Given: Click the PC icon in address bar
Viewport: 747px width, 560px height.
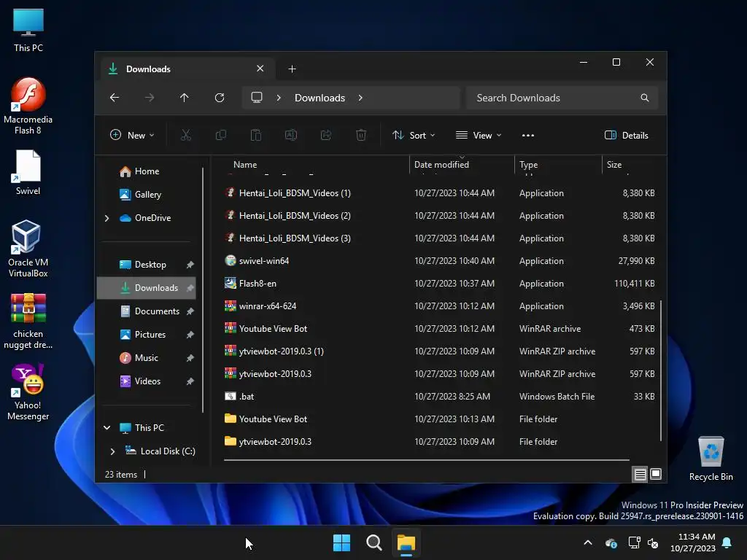Looking at the screenshot, I should (257, 98).
